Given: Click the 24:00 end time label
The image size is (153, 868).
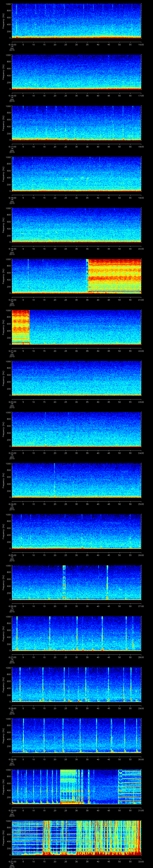Looking at the screenshot, I should [141, 453].
